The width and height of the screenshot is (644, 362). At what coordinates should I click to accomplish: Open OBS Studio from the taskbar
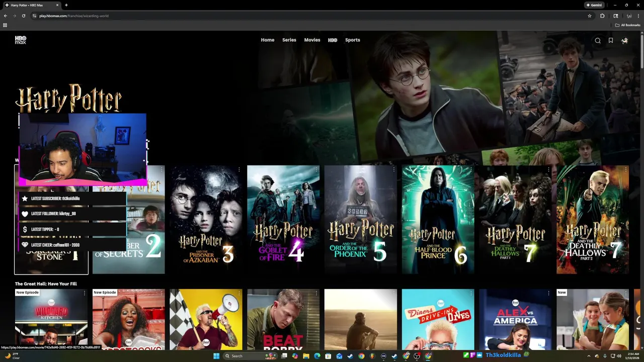tap(417, 356)
